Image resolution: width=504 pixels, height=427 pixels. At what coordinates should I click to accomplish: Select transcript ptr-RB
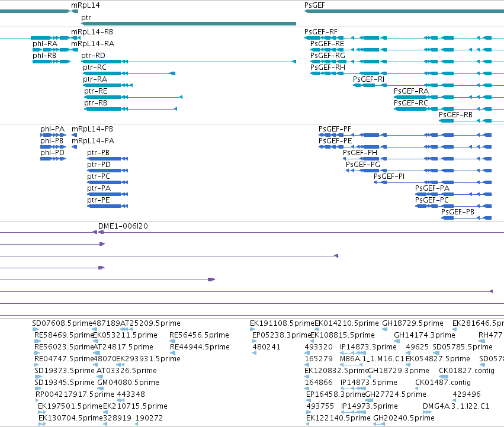point(130,109)
